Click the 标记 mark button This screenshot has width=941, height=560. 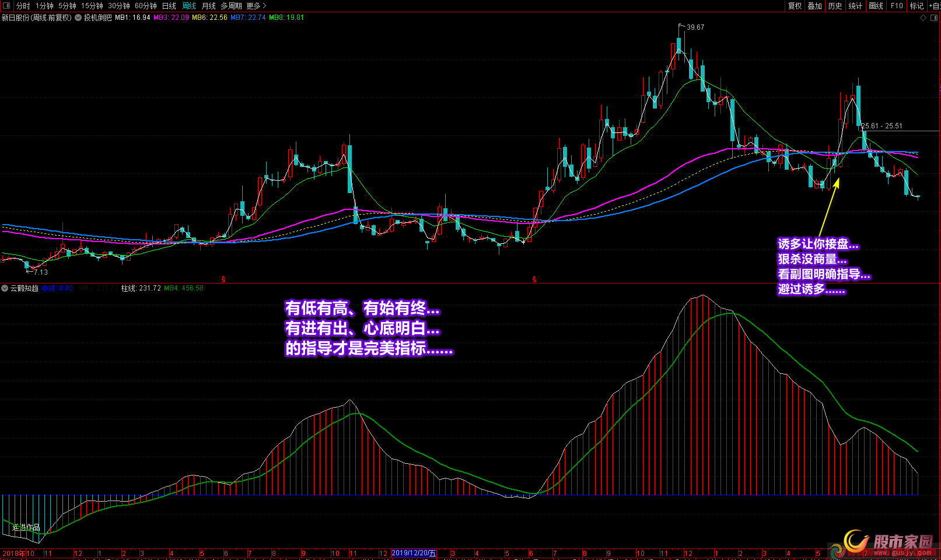(x=916, y=6)
